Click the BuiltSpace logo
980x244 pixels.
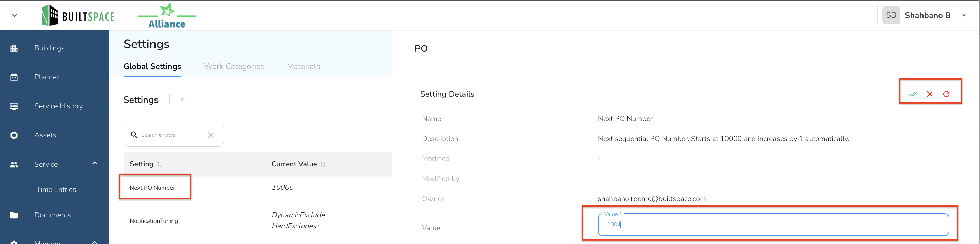[x=78, y=15]
